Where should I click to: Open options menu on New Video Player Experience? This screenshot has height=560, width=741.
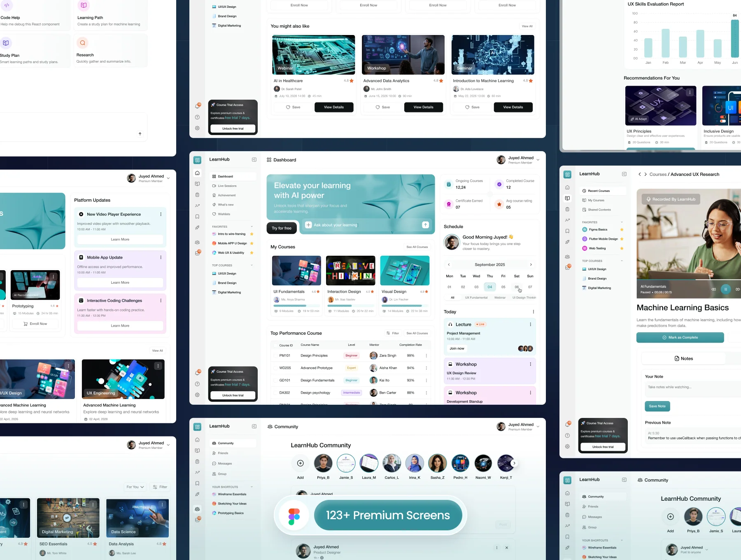[x=161, y=214]
